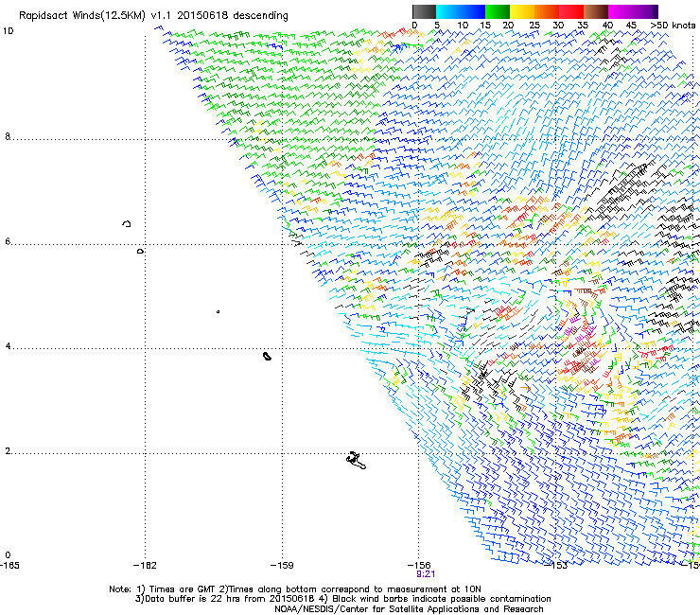700x615 pixels.
Task: Click the purple '9:21' swath time label
Action: [426, 574]
